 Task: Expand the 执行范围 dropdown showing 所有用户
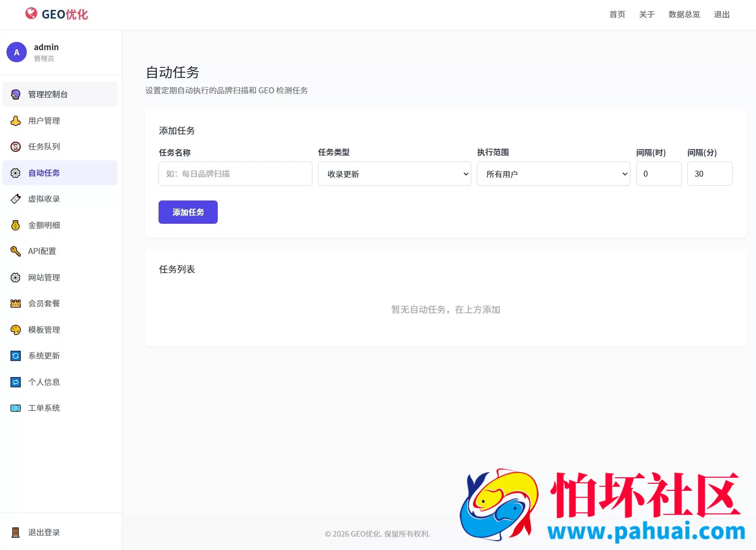click(553, 174)
